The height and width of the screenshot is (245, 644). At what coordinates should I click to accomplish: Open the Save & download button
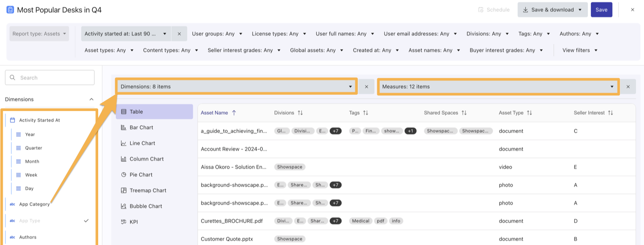pyautogui.click(x=552, y=10)
